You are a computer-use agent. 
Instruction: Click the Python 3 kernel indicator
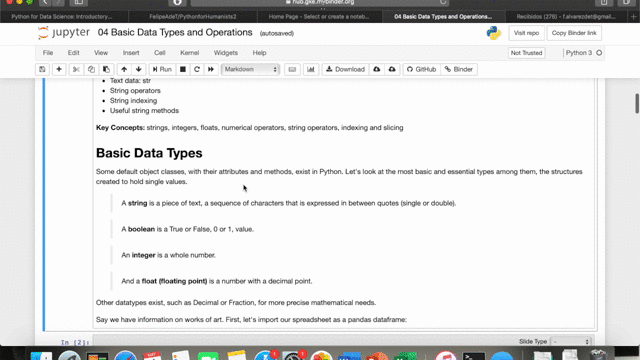(x=579, y=53)
